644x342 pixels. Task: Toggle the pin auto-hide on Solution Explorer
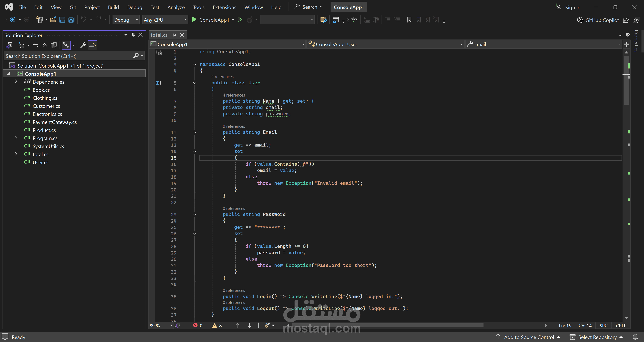click(133, 35)
